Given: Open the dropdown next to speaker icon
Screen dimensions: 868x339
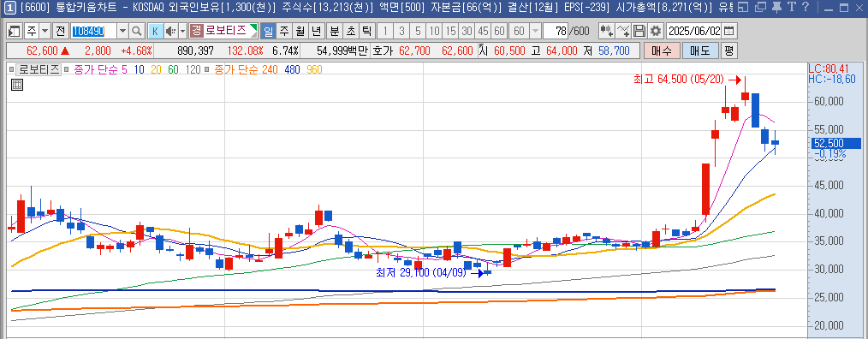Looking at the screenshot, I should pos(182,31).
